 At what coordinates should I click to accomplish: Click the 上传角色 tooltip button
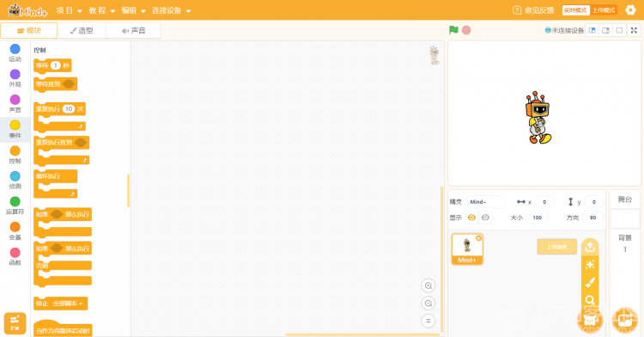tap(557, 247)
